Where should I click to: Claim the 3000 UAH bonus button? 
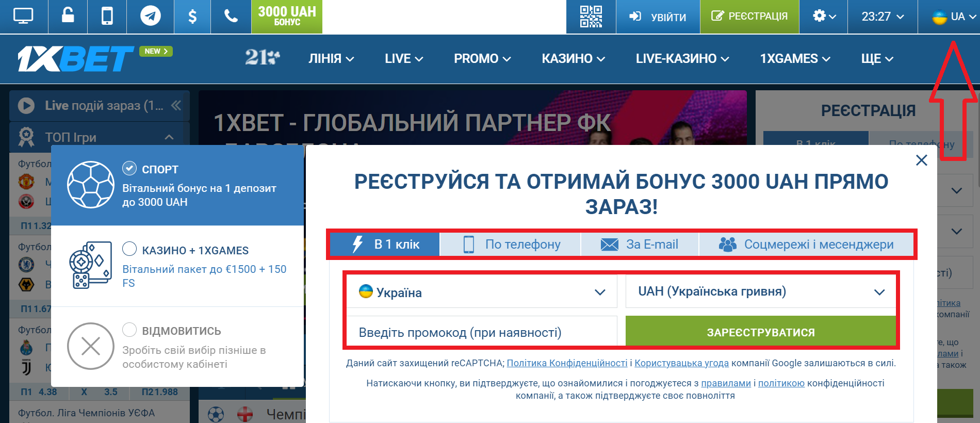(x=287, y=17)
